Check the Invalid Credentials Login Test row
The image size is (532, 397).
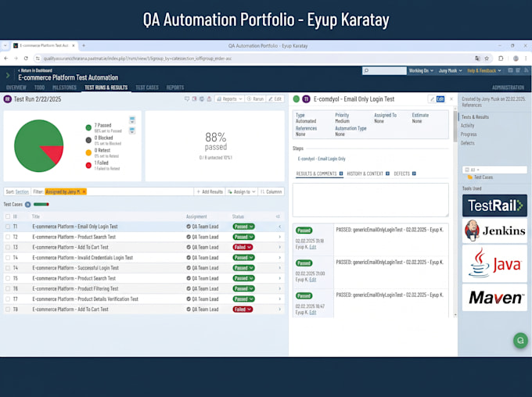click(8, 258)
